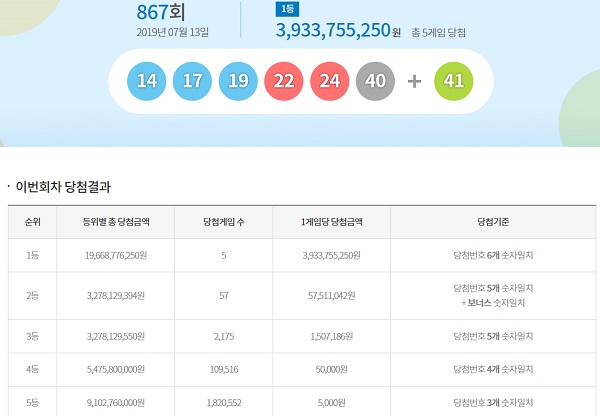Click the prize amount 3,933,755,250원 headline
The height and width of the screenshot is (416, 600).
(338, 30)
